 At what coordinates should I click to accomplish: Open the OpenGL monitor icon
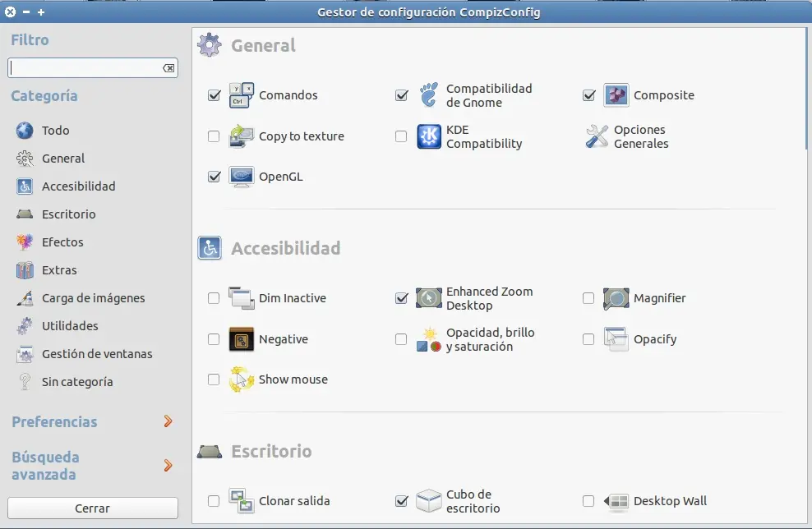point(242,177)
